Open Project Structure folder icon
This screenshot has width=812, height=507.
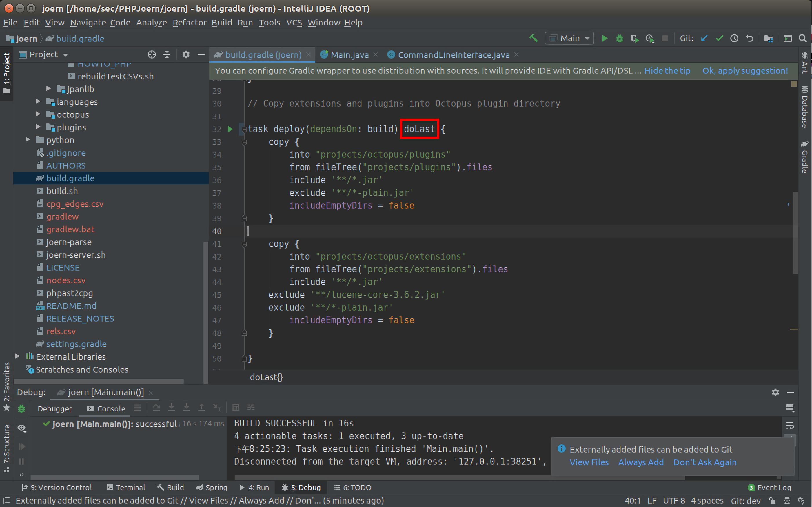[769, 38]
